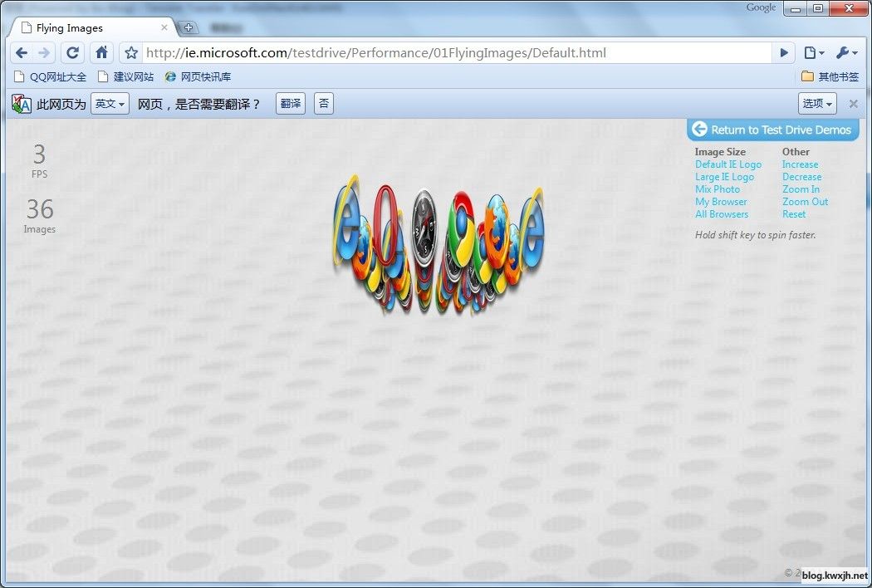Open the 英文 language dropdown
This screenshot has width=872, height=588.
pyautogui.click(x=110, y=104)
